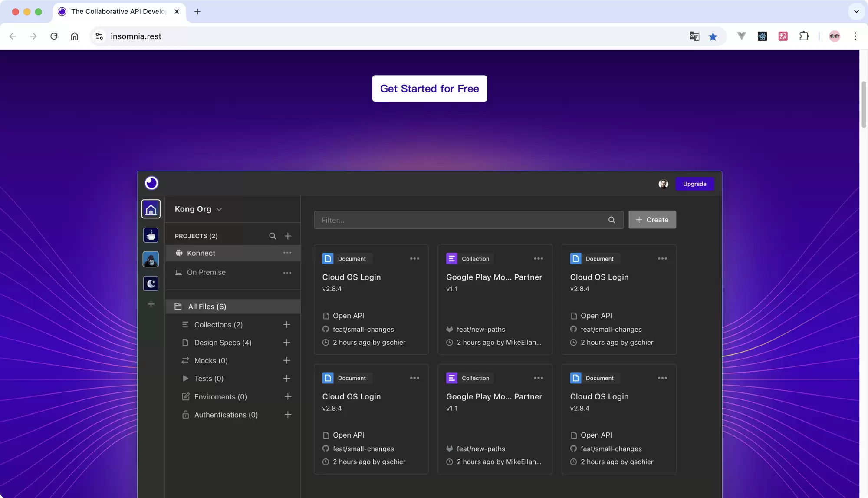Open the Google Translate icon in the address bar

click(x=694, y=36)
